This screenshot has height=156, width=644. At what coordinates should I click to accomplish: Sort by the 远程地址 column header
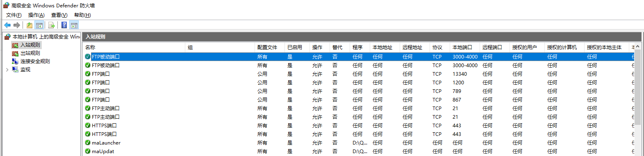pos(414,47)
